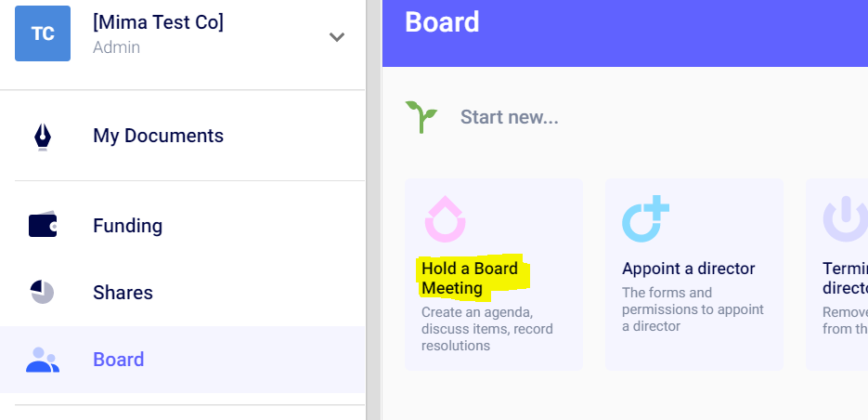Screen dimensions: 868x420
Task: Open the Board Meeting card description
Action: (x=487, y=329)
